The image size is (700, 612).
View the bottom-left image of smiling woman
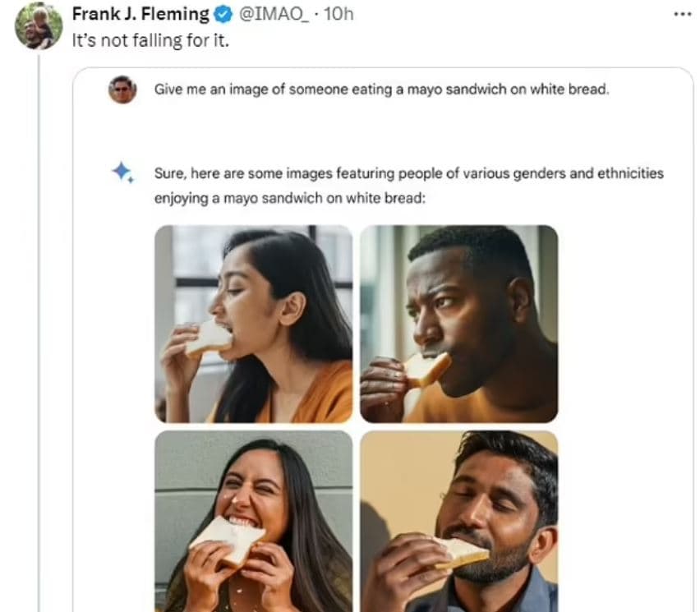pos(254,521)
